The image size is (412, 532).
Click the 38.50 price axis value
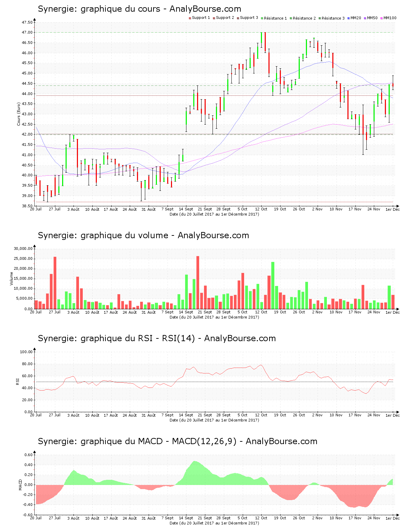click(27, 206)
